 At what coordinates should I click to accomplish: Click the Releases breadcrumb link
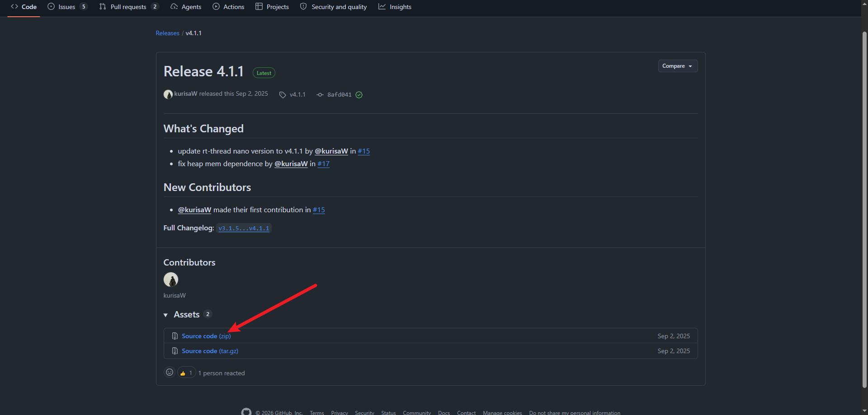[167, 33]
